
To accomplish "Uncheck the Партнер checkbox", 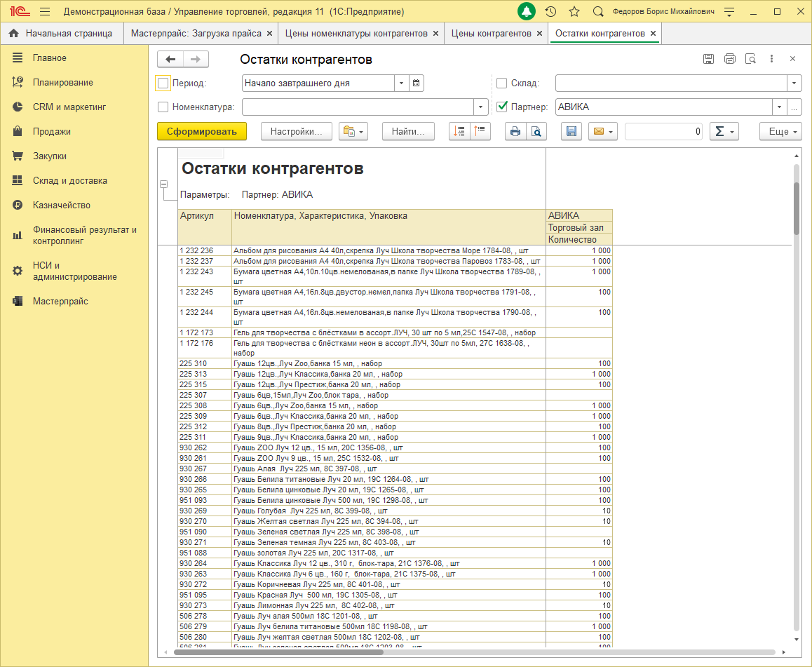I will [x=501, y=107].
